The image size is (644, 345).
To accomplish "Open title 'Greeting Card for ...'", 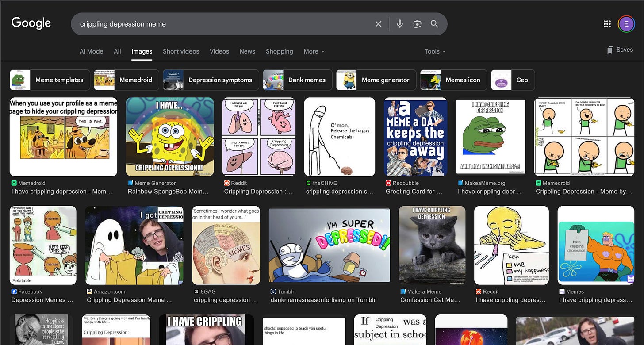I will (x=414, y=192).
